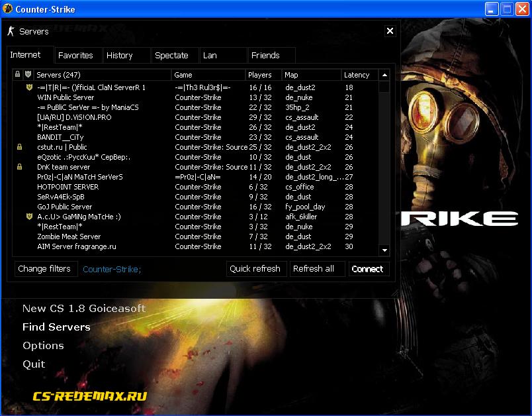The image size is (532, 416).
Task: Sort by the Latency column header
Action: 360,75
